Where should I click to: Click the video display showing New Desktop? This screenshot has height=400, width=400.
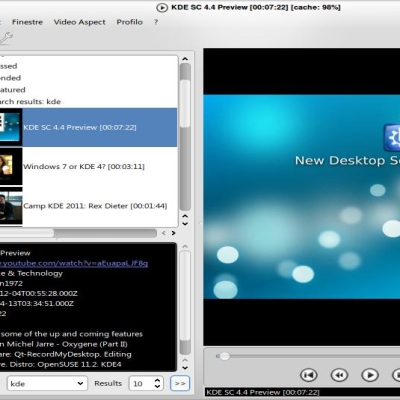302,197
